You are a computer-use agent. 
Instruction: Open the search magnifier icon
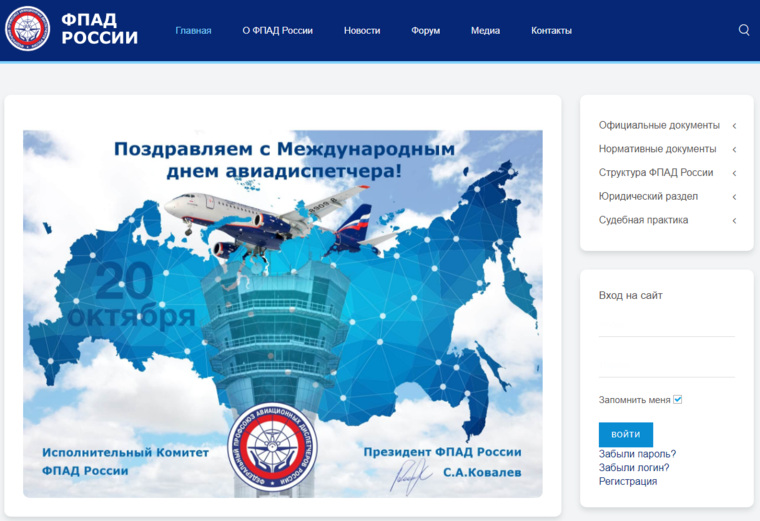click(744, 30)
